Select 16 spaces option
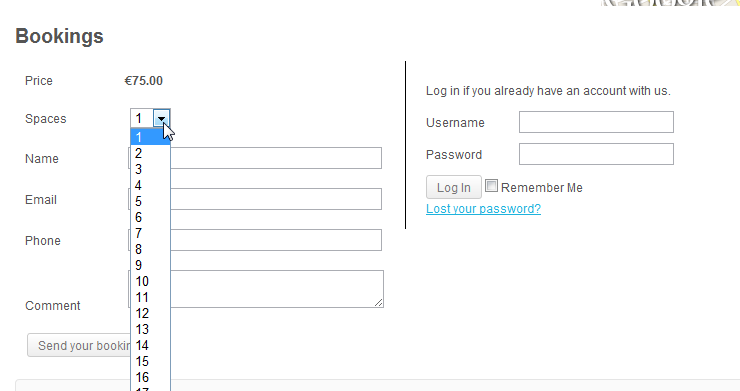 point(150,377)
